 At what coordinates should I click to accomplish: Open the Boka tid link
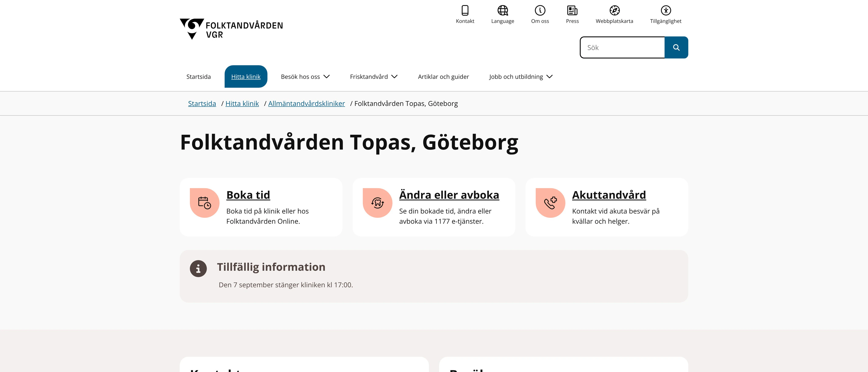click(248, 195)
